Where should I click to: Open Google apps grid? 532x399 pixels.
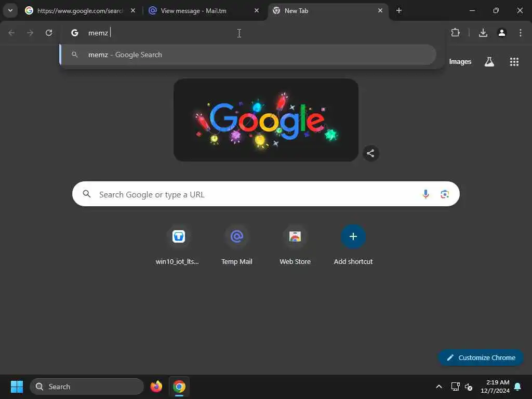[x=514, y=62]
